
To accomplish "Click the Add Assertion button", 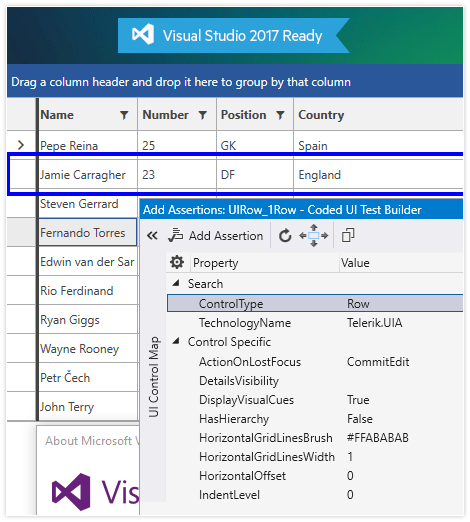I will pyautogui.click(x=216, y=236).
